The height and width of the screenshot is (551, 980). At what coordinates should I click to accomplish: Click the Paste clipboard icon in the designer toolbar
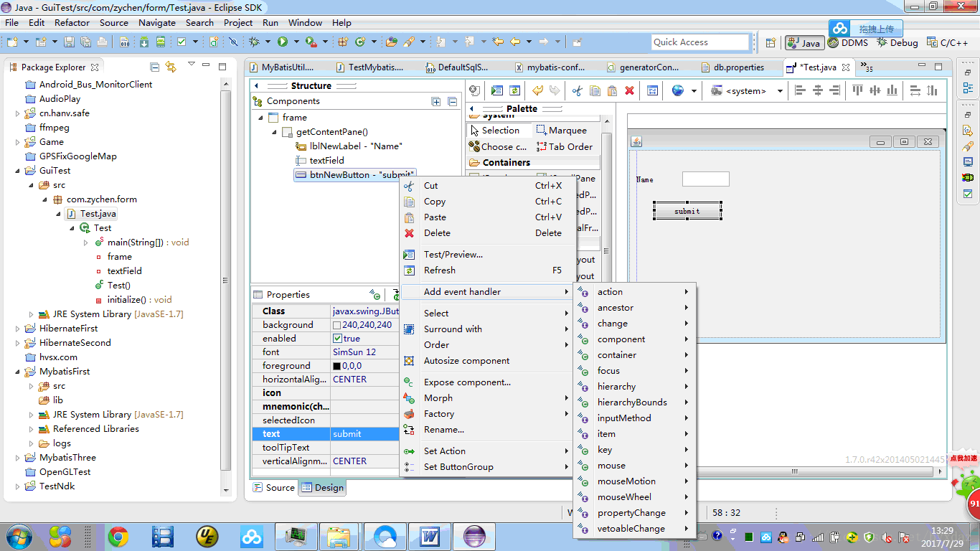tap(612, 91)
